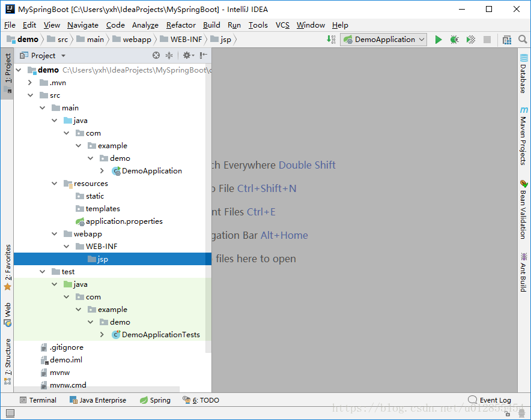Collapse the demo project root node

18,70
